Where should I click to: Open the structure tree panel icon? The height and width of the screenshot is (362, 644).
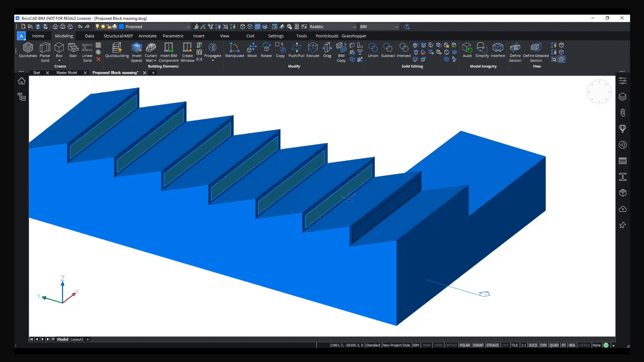22,97
